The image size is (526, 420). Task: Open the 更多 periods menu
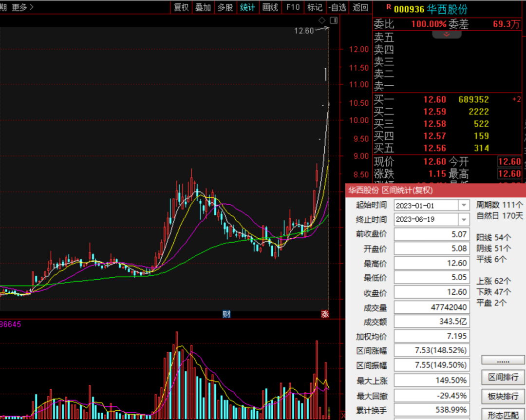point(22,7)
